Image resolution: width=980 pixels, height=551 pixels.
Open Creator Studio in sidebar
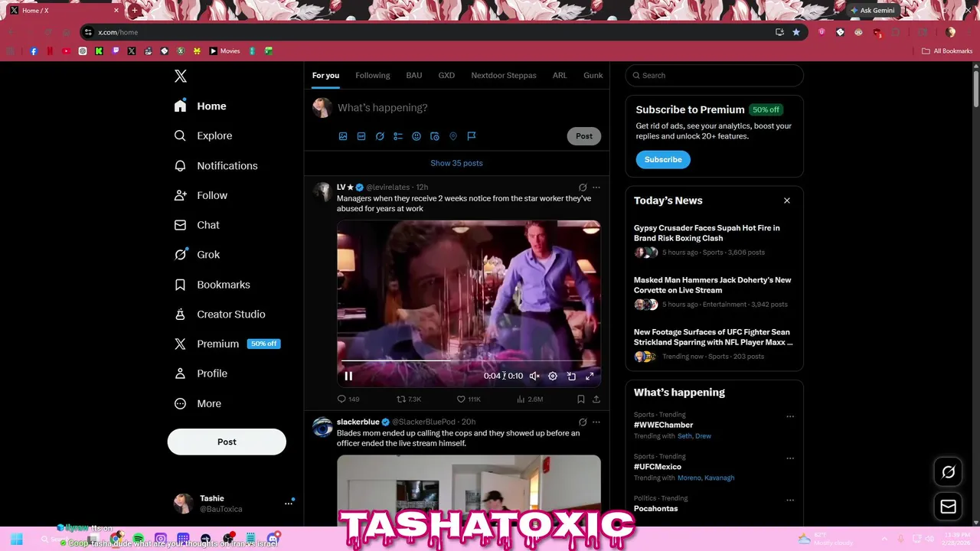220,315
